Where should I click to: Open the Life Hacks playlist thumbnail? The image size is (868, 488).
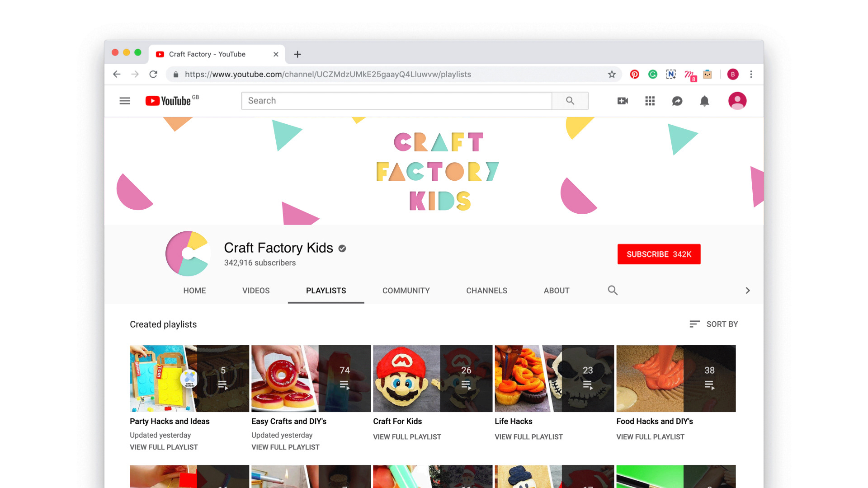pos(554,379)
